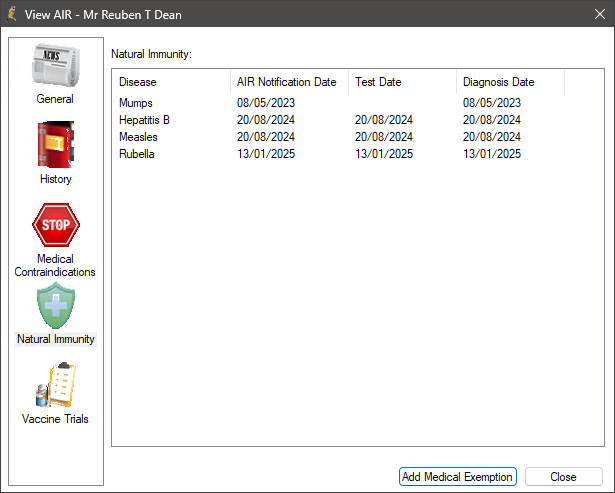
Task: Open the Vaccine Trials clipboard icon
Action: click(x=55, y=386)
